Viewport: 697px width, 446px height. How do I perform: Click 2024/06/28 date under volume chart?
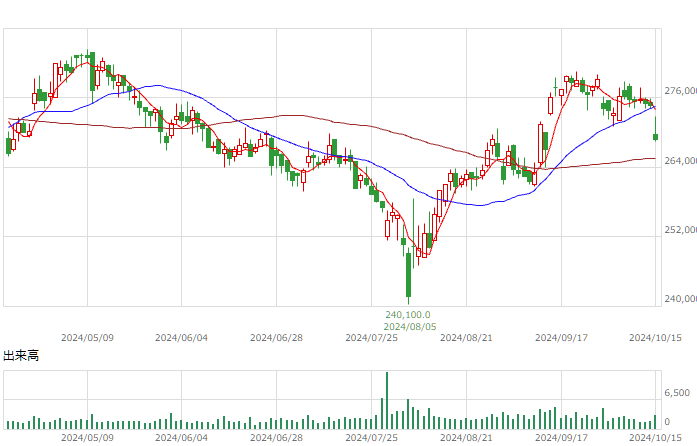276,438
